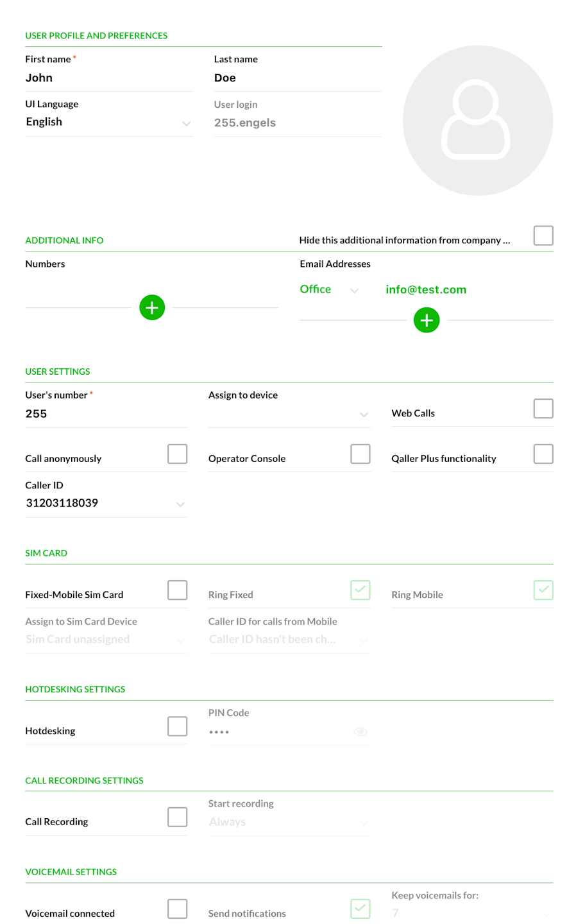Click the profile avatar placeholder image
576x924 pixels.
pos(477,121)
